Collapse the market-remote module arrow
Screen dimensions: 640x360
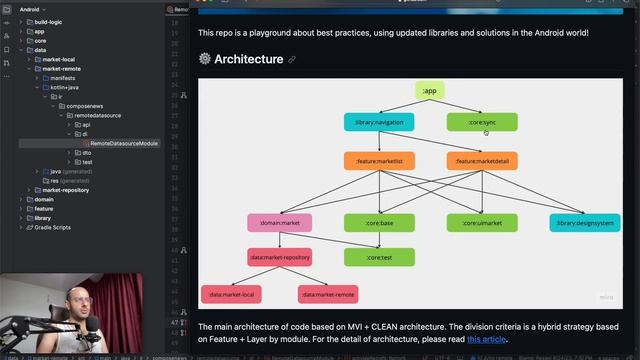pos(29,69)
